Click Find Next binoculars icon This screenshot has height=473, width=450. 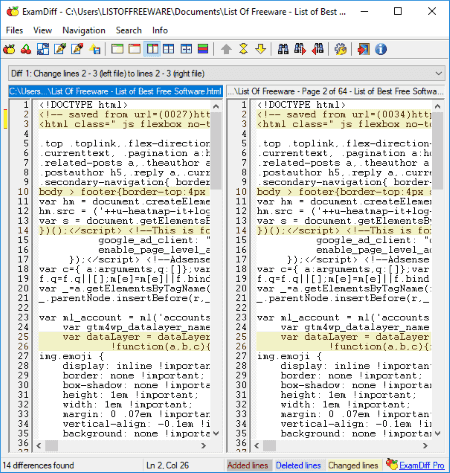(300, 49)
